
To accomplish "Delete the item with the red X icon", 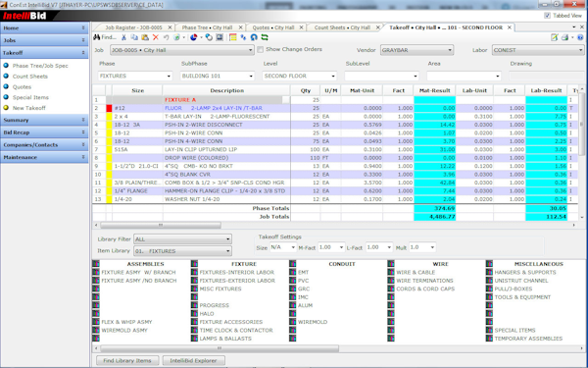I will point(155,37).
